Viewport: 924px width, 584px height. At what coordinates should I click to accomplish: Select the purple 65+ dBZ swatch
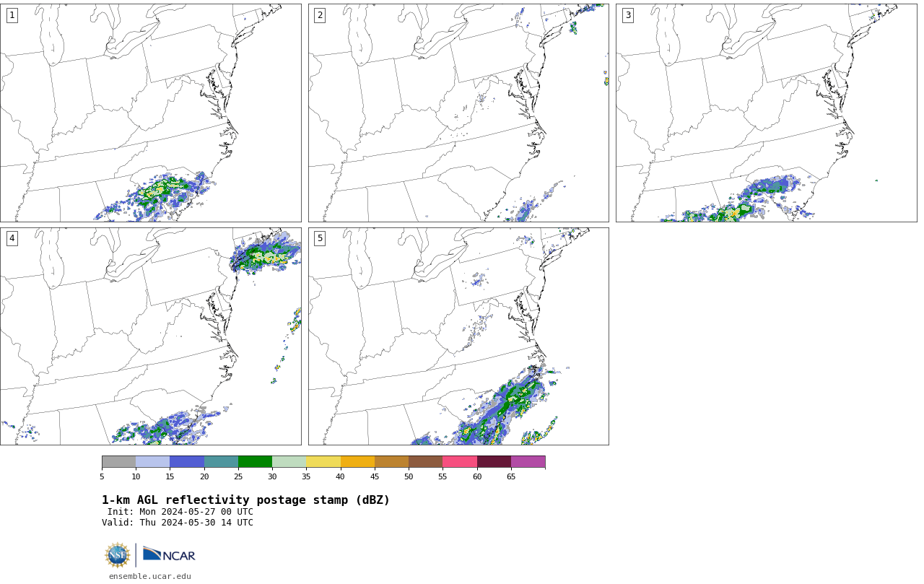pyautogui.click(x=528, y=462)
